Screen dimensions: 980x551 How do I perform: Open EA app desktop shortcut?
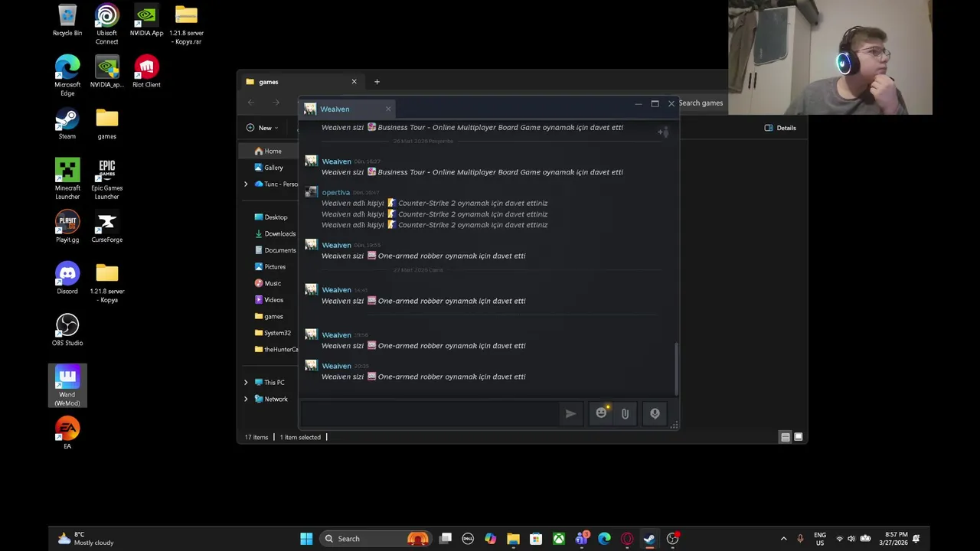click(x=67, y=433)
